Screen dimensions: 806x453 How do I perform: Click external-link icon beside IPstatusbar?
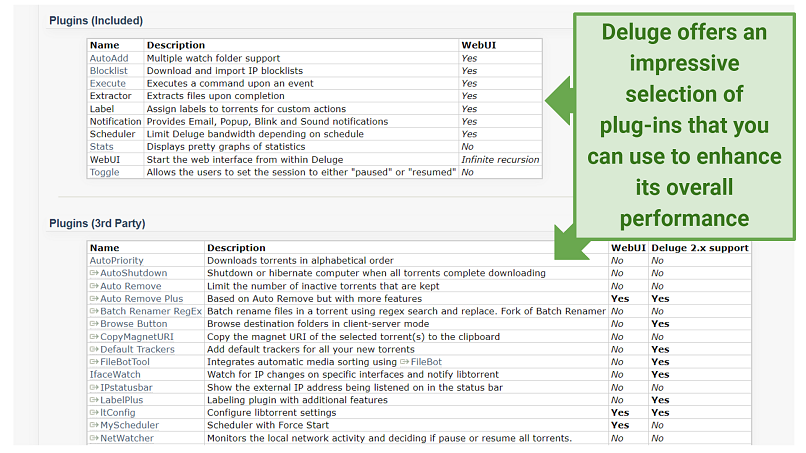94,388
